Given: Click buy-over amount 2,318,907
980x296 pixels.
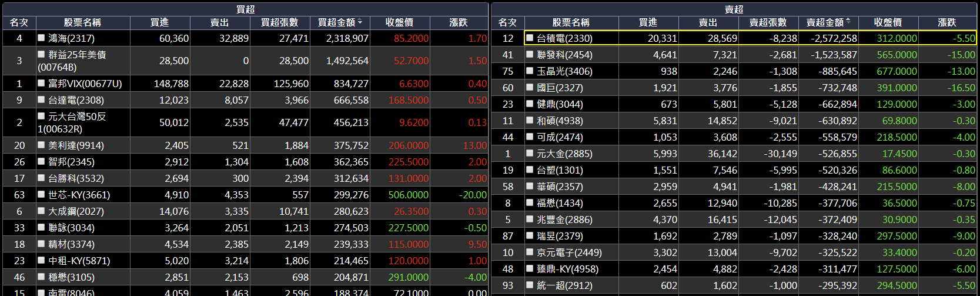Looking at the screenshot, I should click(x=347, y=38).
